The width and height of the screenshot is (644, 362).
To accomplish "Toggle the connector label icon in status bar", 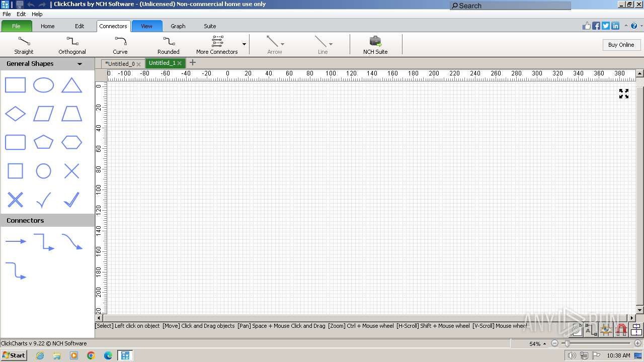I will tap(591, 330).
